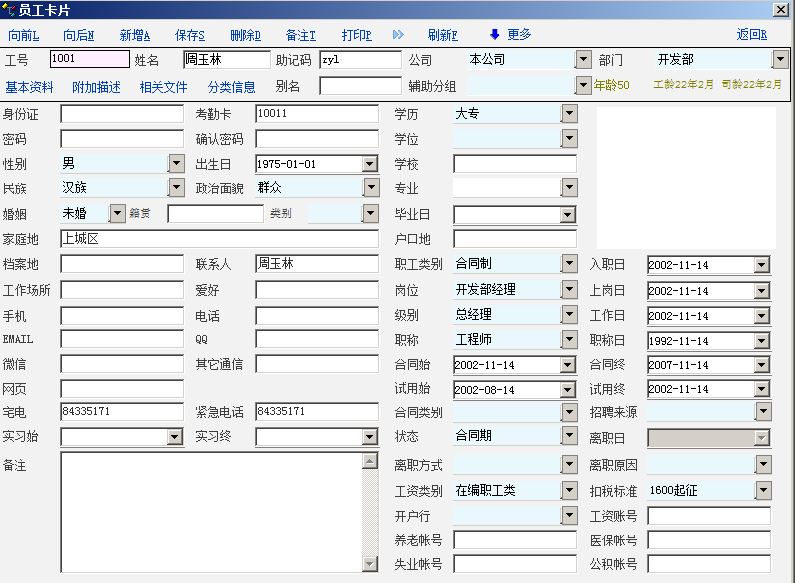
Task: Expand the 部门 dropdown
Action: click(780, 60)
